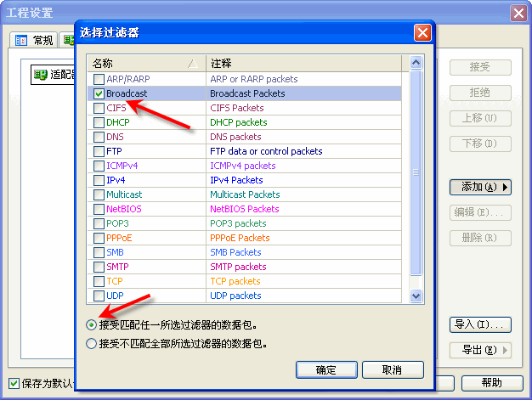The height and width of the screenshot is (400, 532).
Task: Click the 适配器 network adapter icon
Action: pos(41,75)
